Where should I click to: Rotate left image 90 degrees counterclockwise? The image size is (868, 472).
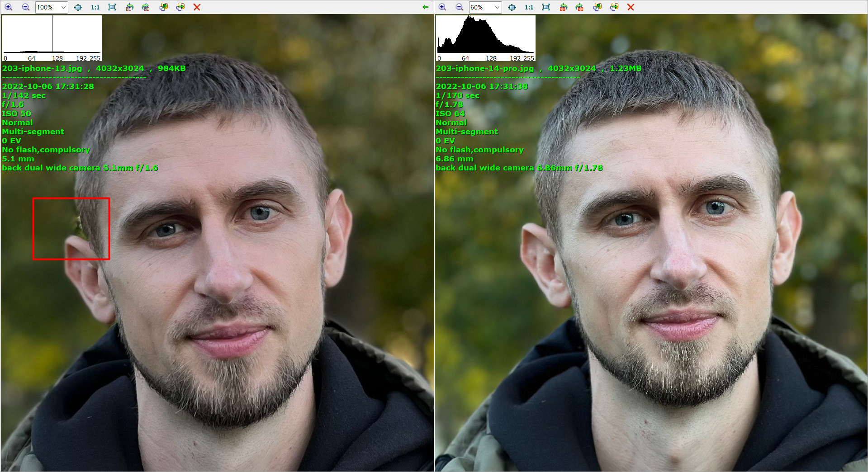[x=129, y=7]
